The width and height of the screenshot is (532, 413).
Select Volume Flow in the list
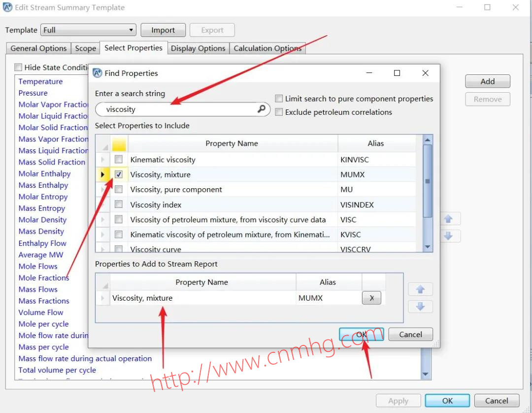point(41,312)
